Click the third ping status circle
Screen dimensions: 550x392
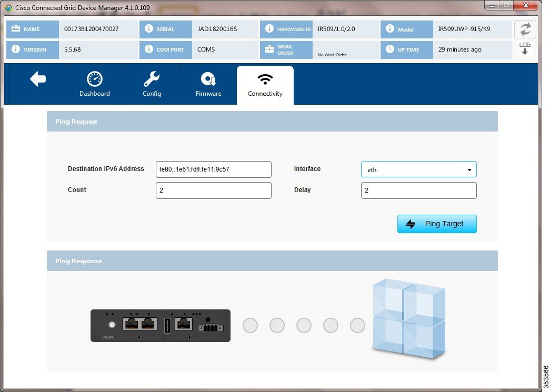click(x=304, y=325)
